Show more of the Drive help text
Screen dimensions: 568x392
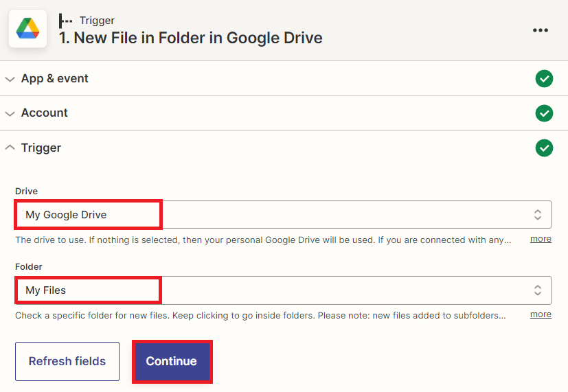pyautogui.click(x=541, y=239)
